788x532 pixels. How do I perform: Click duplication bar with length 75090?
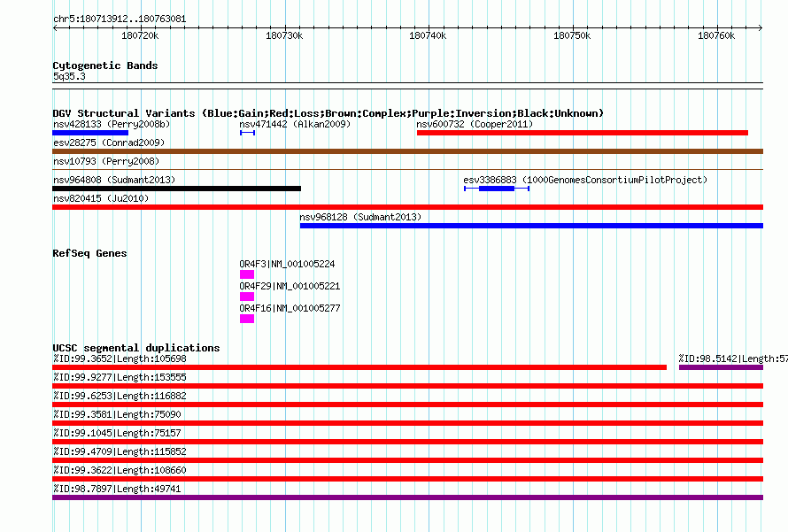(407, 423)
